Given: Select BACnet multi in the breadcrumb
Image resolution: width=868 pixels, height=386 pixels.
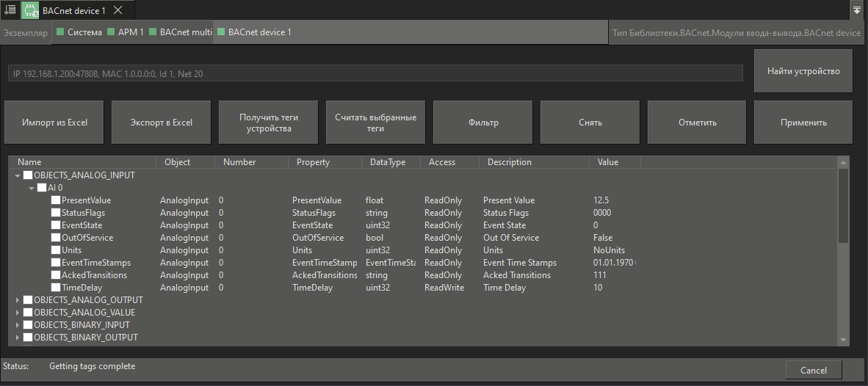Looking at the screenshot, I should click(x=186, y=32).
